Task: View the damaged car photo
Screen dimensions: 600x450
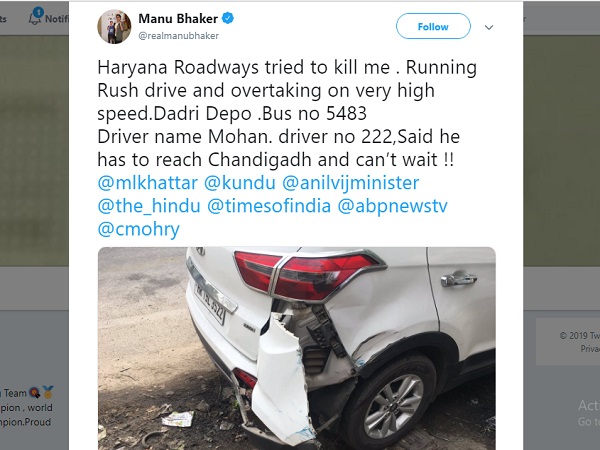Action: 297,348
